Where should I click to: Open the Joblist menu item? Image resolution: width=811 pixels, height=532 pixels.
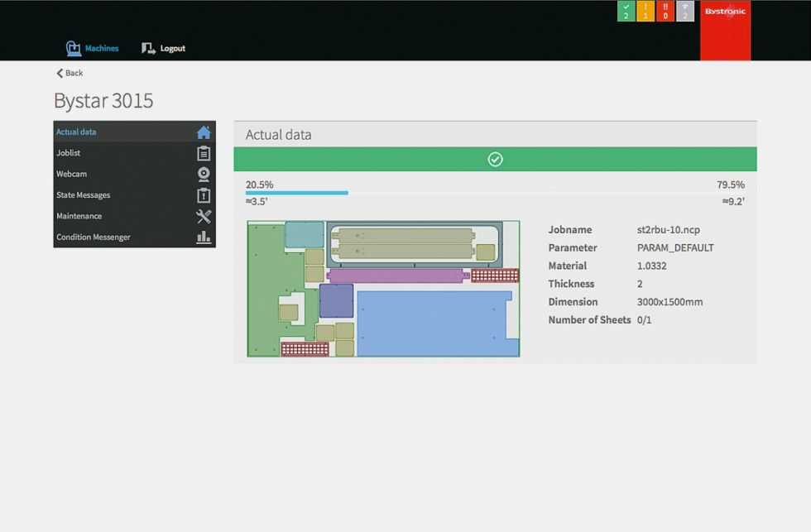[134, 153]
